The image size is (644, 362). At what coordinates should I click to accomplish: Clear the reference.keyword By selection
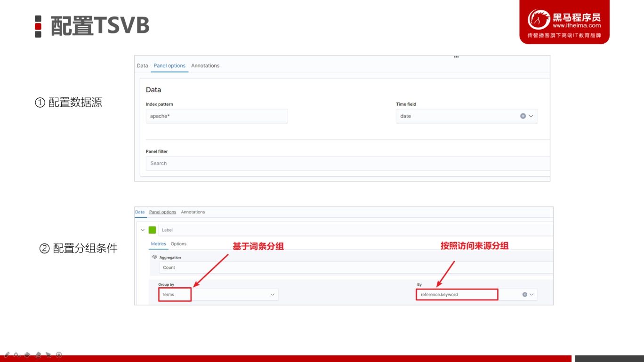(x=525, y=295)
